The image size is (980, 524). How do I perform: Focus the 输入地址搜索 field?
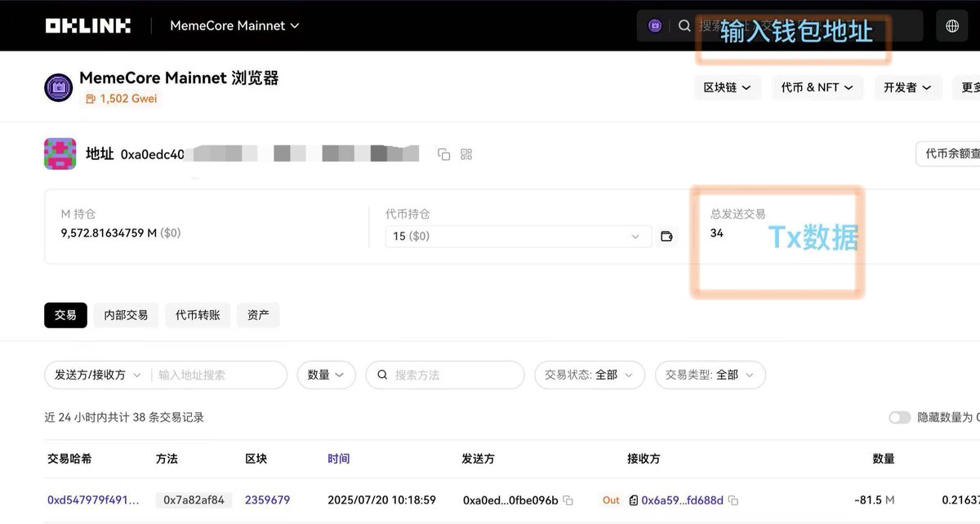219,375
